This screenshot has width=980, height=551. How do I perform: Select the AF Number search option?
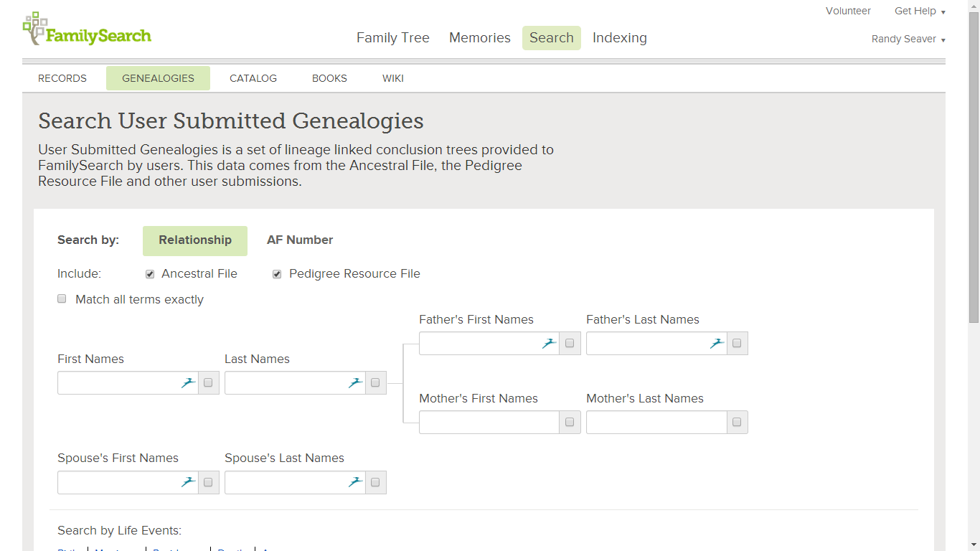point(300,240)
